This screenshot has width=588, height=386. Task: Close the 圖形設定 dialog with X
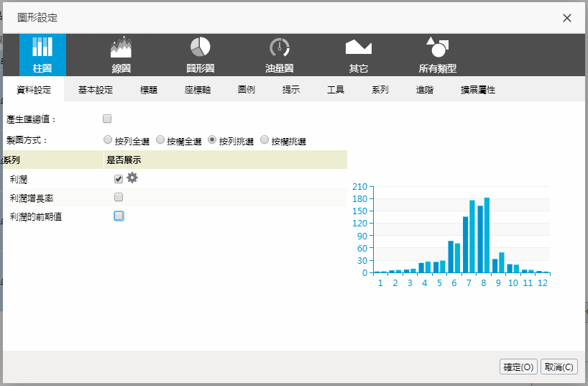(x=567, y=18)
